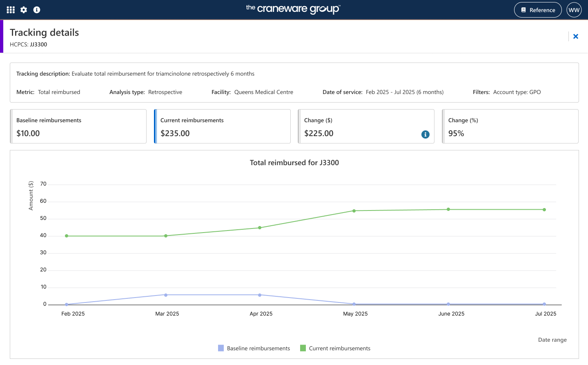Click the green data point at Mar 2025
The width and height of the screenshot is (588, 365).
(x=166, y=236)
